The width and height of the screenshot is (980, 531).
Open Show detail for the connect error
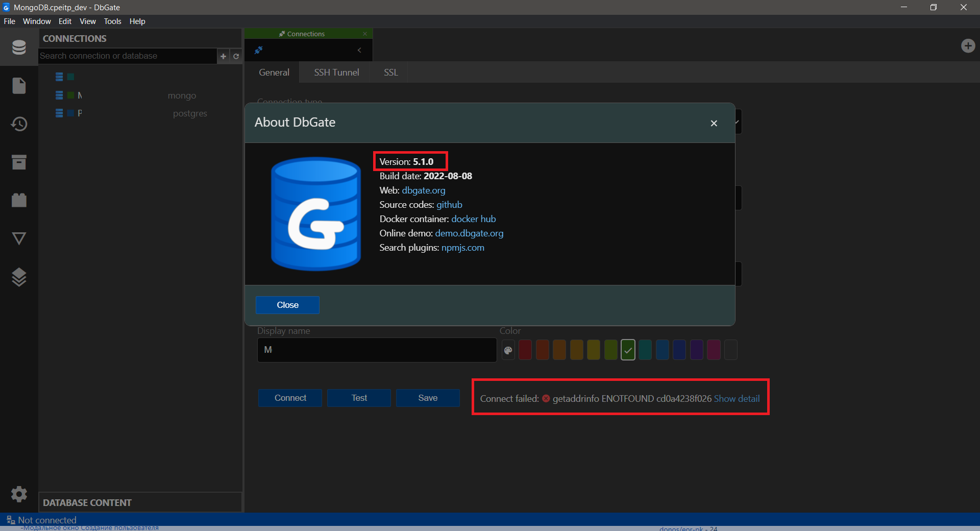pyautogui.click(x=737, y=399)
